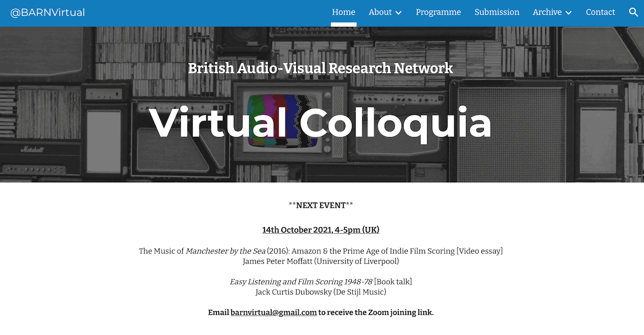Open the Programme page
The height and width of the screenshot is (335, 644).
[438, 12]
